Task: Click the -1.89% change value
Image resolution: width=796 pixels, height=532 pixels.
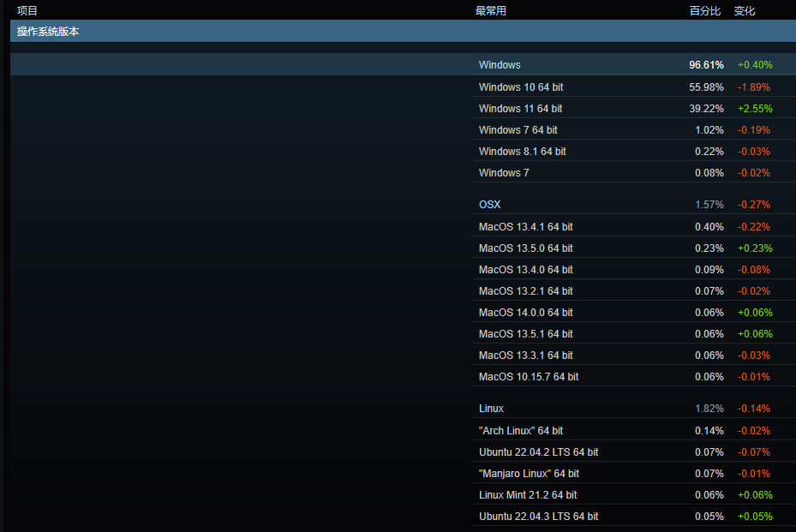Action: [x=754, y=87]
